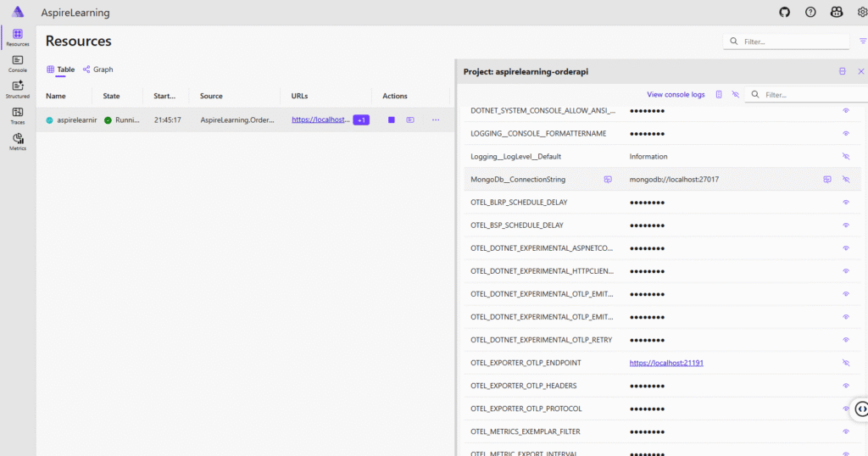868x456 pixels.
Task: Click the icon right of View console logs
Action: (x=719, y=95)
